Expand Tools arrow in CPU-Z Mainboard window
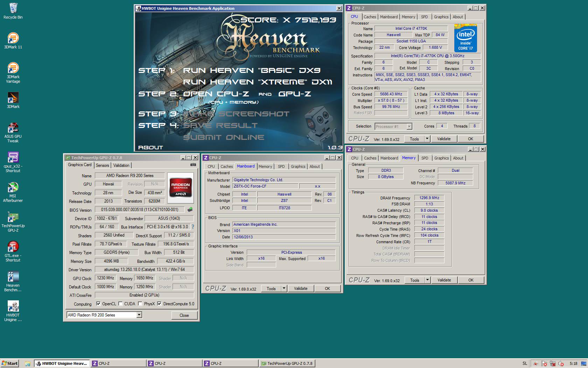588x368 pixels. [284, 288]
